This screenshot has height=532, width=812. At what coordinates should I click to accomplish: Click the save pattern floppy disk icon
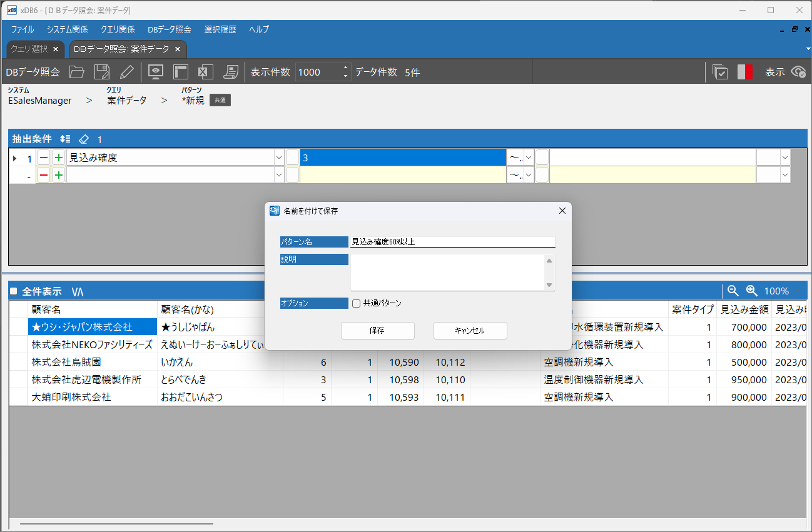pos(102,72)
